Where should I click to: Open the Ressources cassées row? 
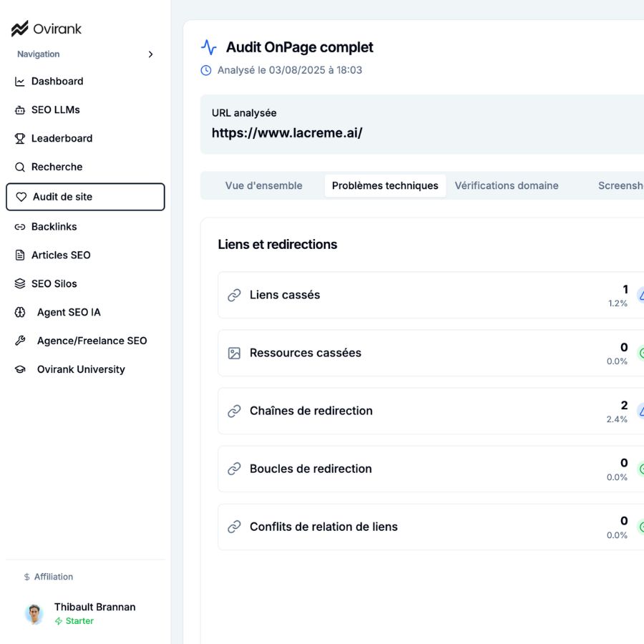pos(431,353)
